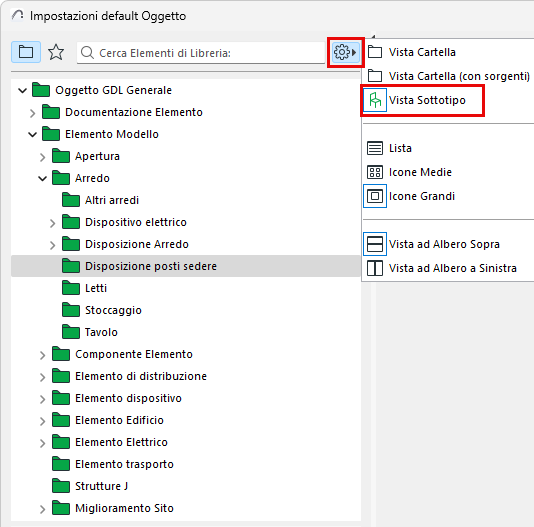Click folder icon of Vista Cartella (con sorgenti)
The image size is (534, 527).
click(375, 76)
